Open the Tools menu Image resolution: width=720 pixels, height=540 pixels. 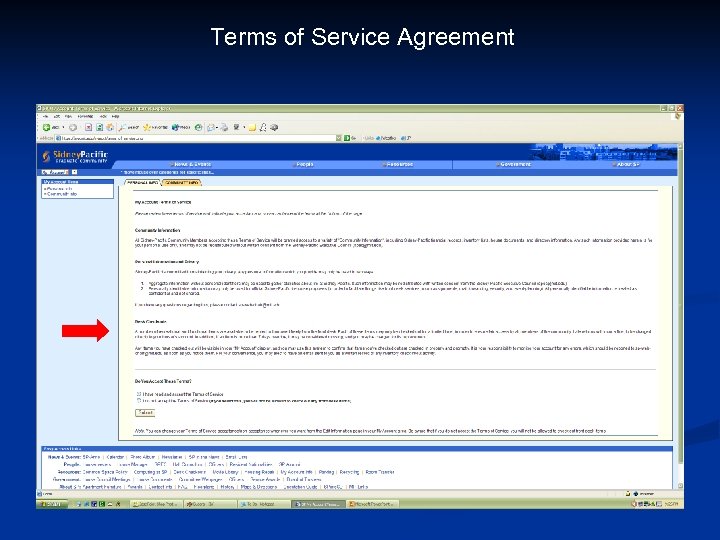point(103,117)
